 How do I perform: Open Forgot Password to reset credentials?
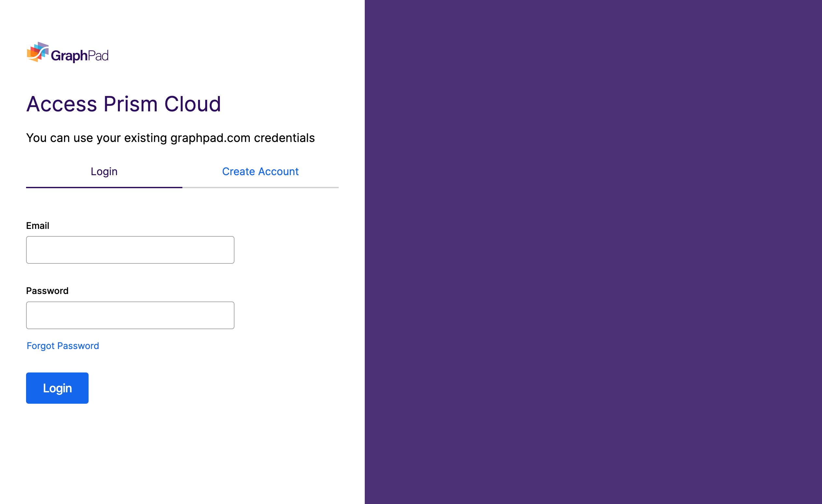pos(63,345)
